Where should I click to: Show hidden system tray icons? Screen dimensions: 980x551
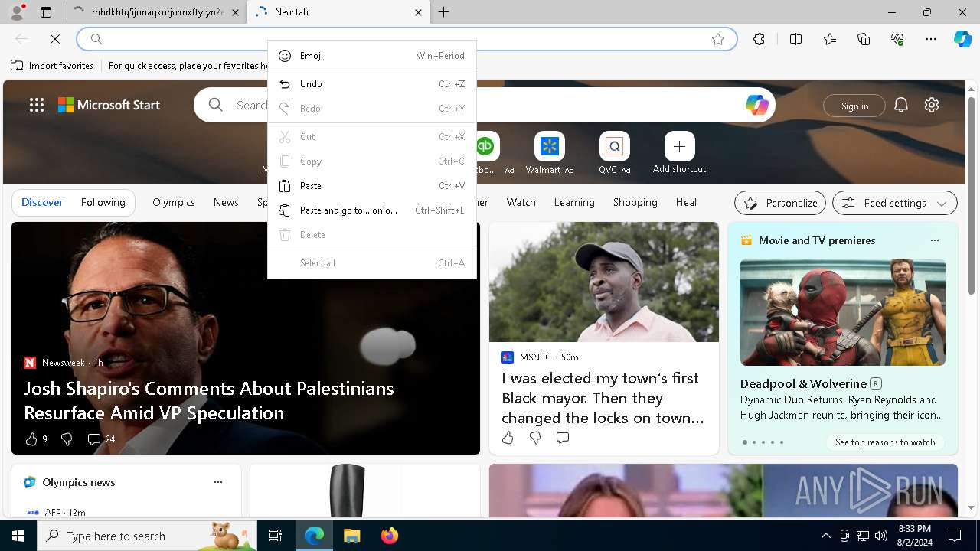click(x=825, y=536)
